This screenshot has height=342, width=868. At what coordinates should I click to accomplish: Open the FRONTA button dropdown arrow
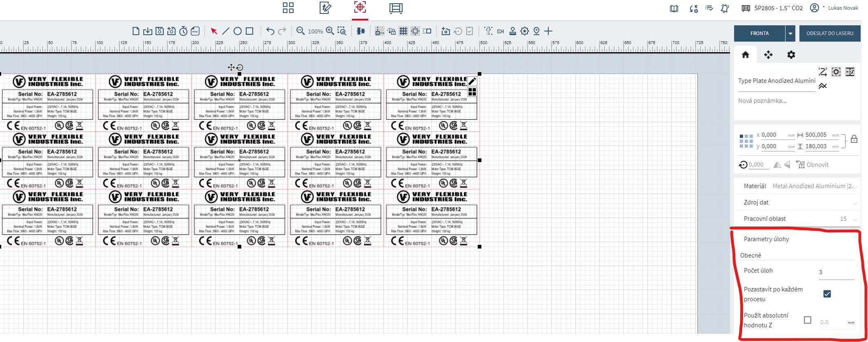[x=790, y=33]
